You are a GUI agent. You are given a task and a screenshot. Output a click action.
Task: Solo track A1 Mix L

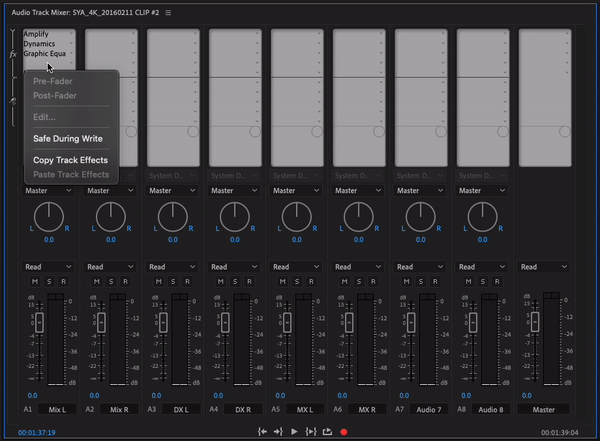click(x=49, y=282)
